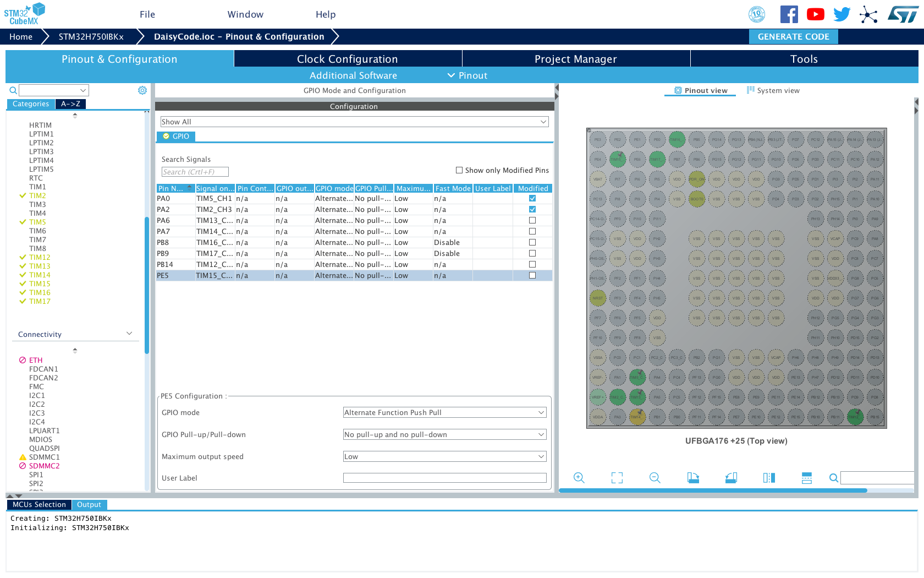Click the GPIO tab check icon

coord(166,137)
